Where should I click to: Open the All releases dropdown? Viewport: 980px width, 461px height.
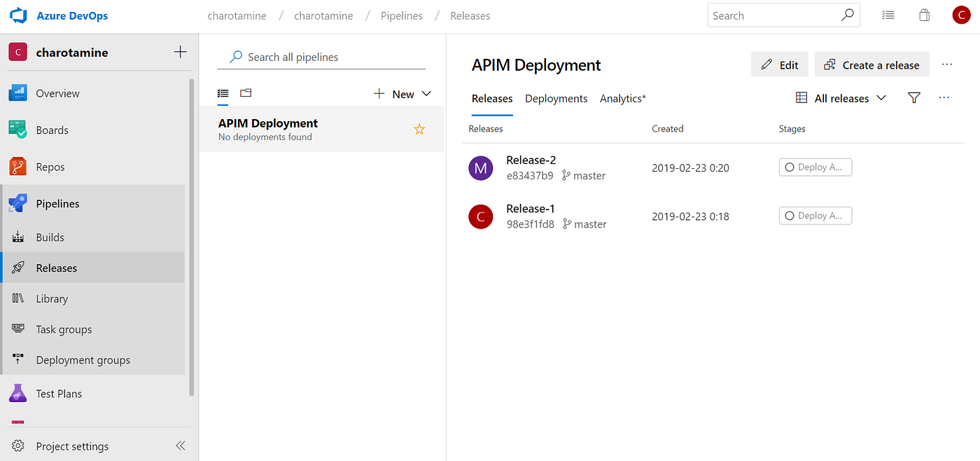pyautogui.click(x=841, y=98)
